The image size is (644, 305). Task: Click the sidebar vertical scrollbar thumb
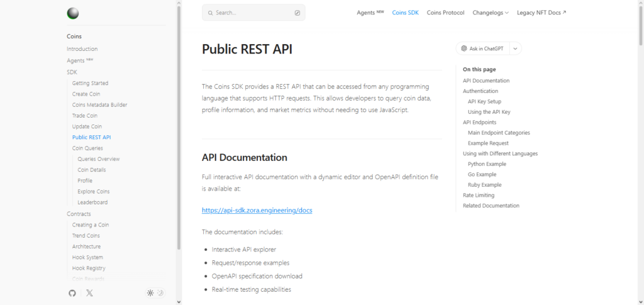coord(179,127)
